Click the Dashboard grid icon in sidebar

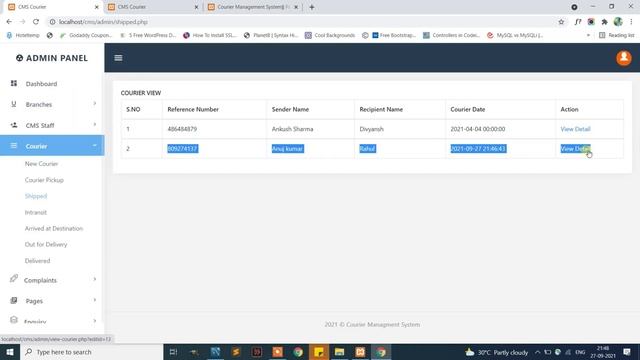14,83
